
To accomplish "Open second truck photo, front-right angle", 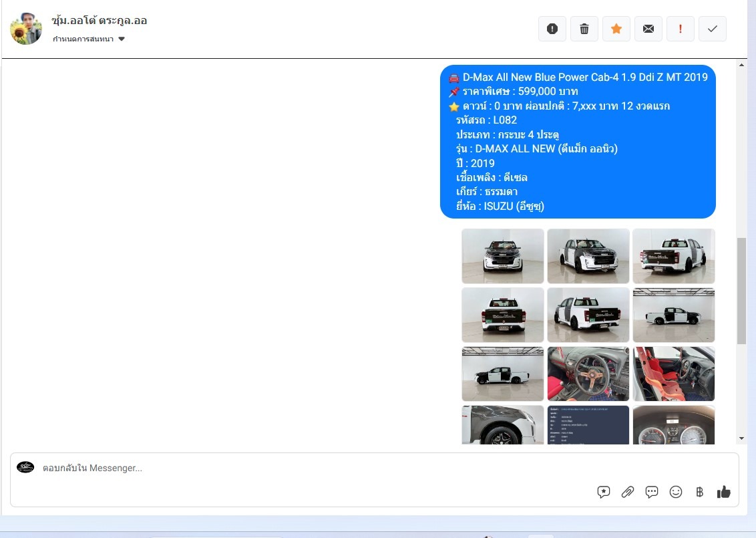I will (x=588, y=256).
